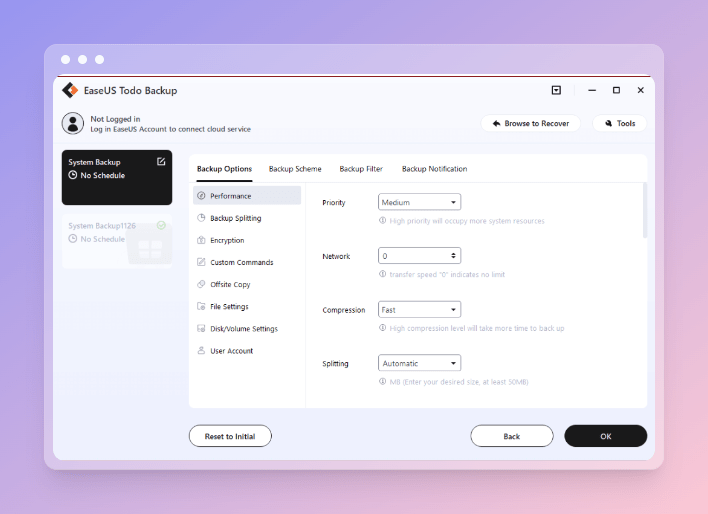This screenshot has height=514, width=708.
Task: Click the info icon under Splitting
Action: click(382, 381)
